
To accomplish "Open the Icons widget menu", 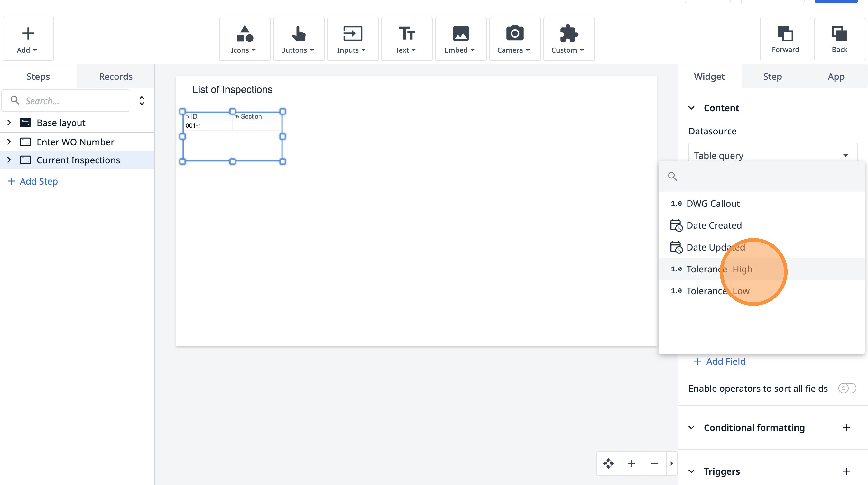I will pyautogui.click(x=244, y=39).
